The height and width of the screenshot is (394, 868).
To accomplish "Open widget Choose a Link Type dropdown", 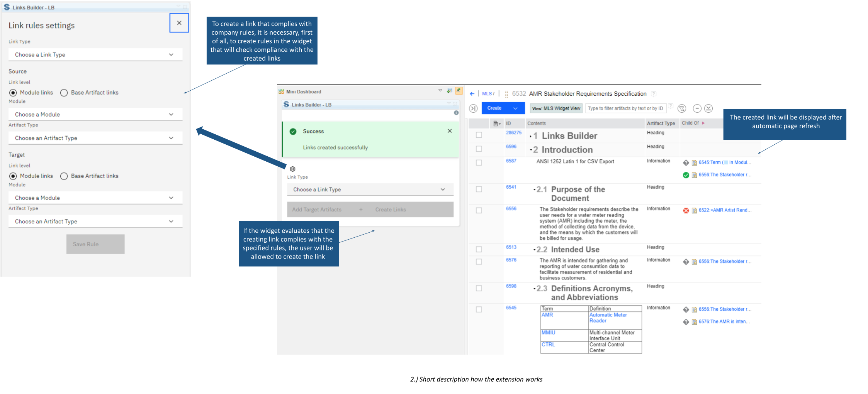I will click(370, 189).
